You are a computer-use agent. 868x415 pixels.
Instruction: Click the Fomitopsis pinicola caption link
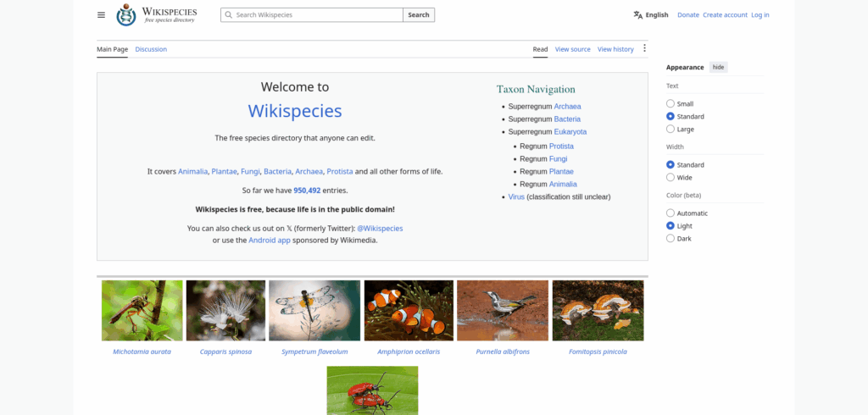pyautogui.click(x=598, y=352)
